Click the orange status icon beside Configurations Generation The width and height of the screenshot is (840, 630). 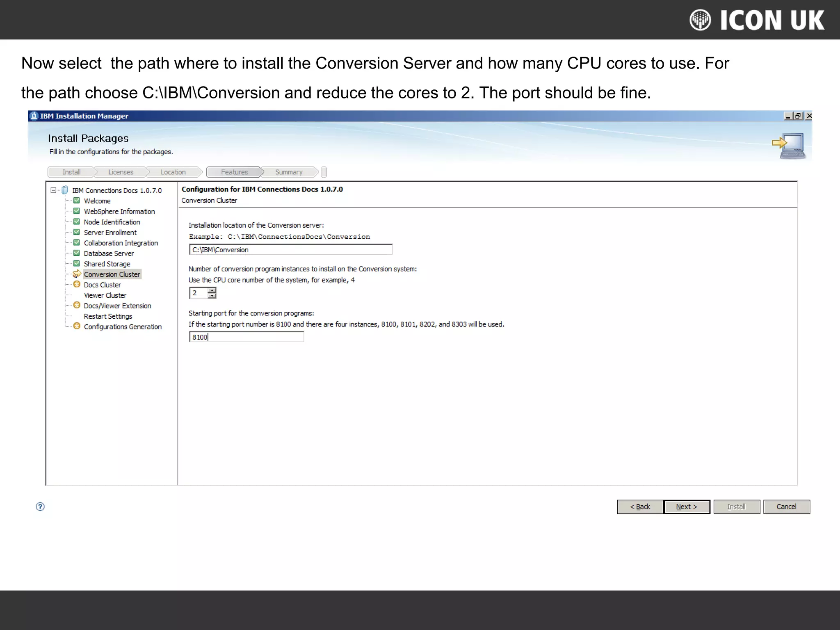77,326
